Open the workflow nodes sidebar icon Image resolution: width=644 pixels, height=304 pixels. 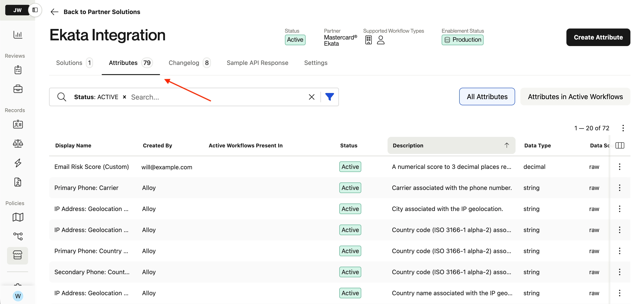18,236
